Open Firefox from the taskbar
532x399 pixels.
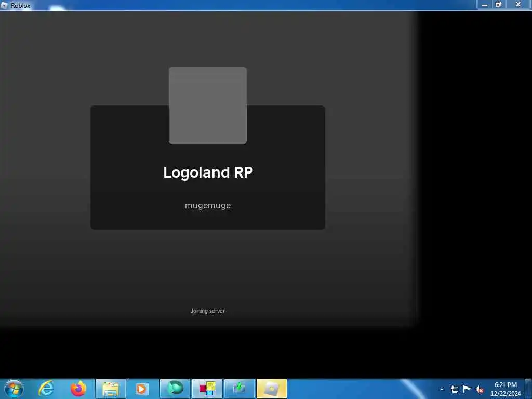[x=78, y=389]
